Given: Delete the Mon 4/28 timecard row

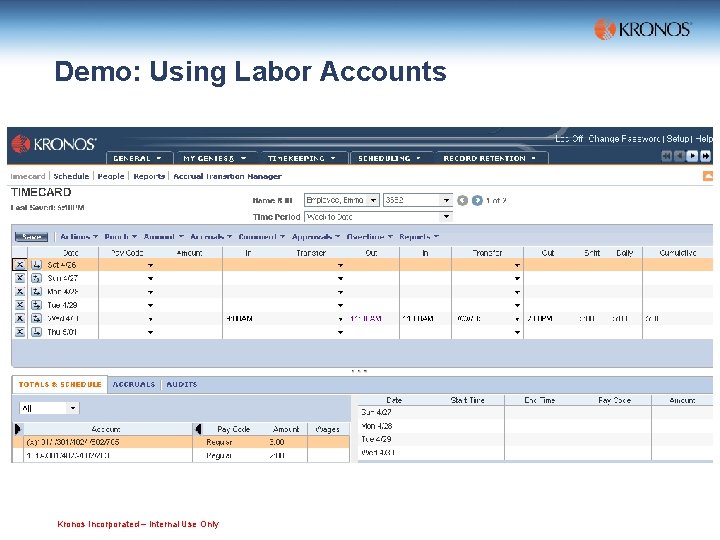Looking at the screenshot, I should [x=19, y=292].
